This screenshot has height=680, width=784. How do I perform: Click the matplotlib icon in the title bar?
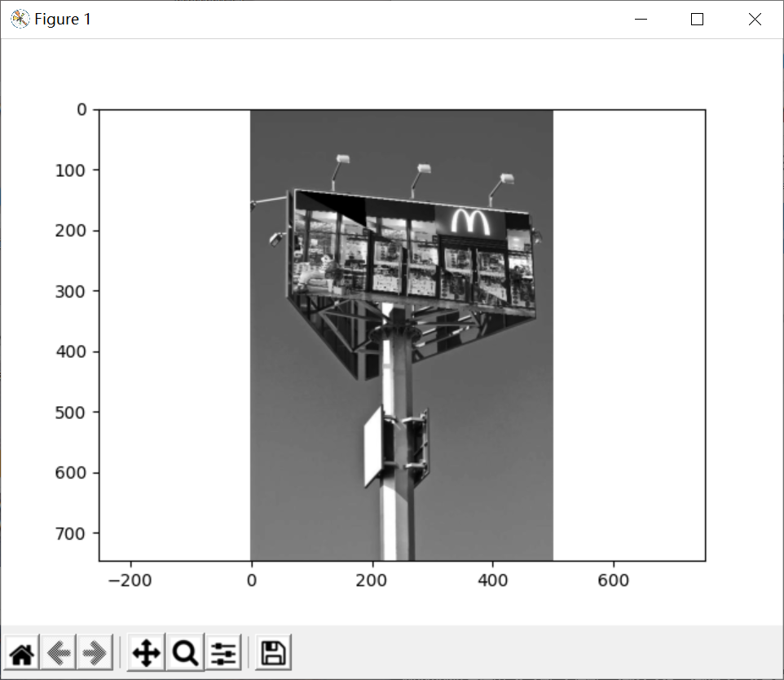[x=20, y=19]
